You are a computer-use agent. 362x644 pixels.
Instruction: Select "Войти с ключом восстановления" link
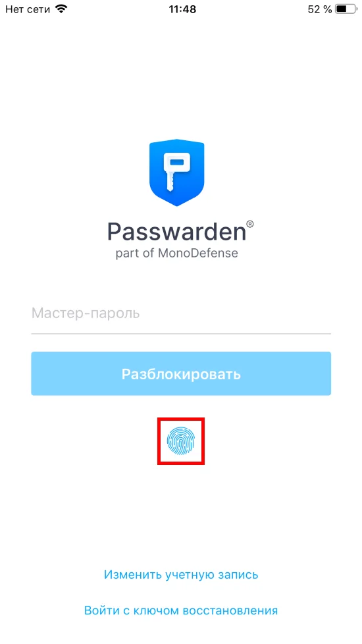(x=181, y=610)
